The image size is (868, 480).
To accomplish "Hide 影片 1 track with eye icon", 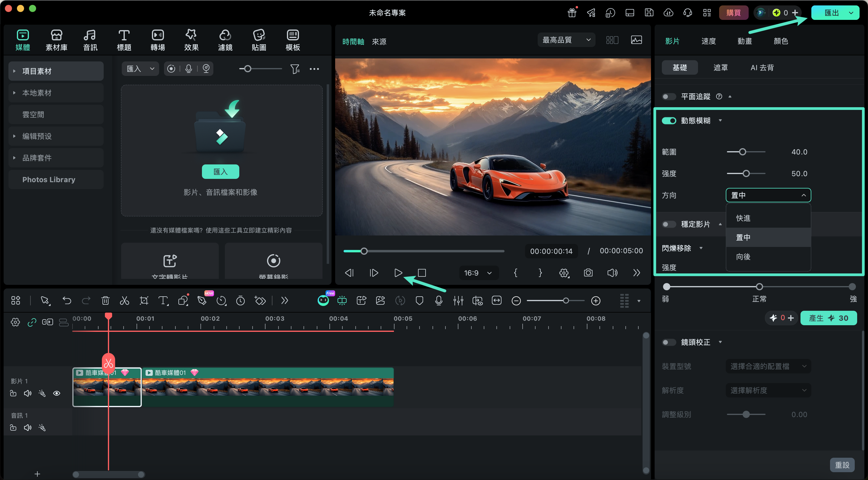I will click(x=57, y=393).
